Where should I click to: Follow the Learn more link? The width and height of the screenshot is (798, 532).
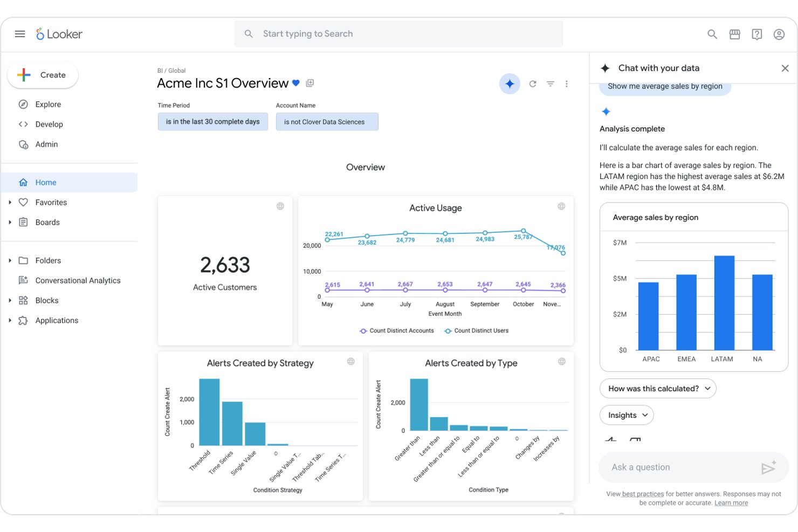731,503
